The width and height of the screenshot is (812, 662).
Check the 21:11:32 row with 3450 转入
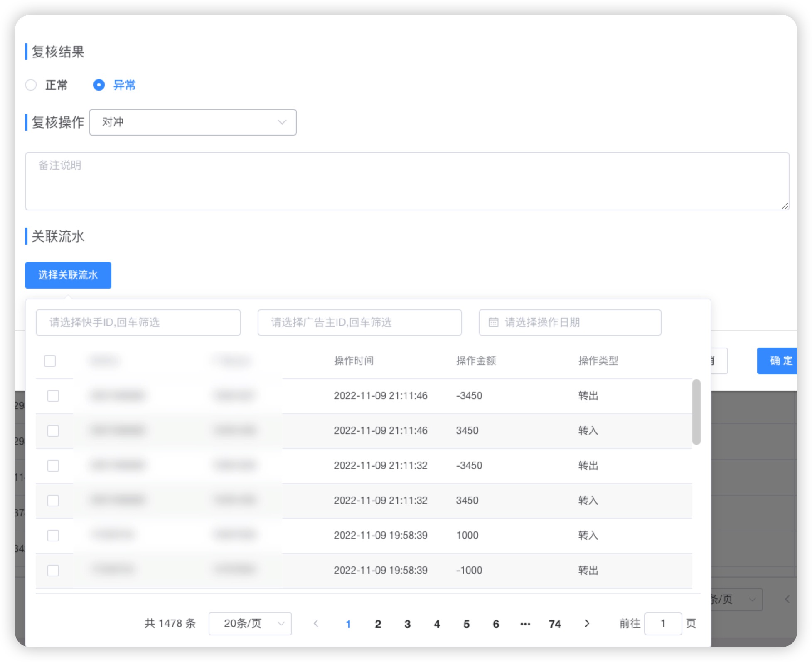[x=53, y=500]
